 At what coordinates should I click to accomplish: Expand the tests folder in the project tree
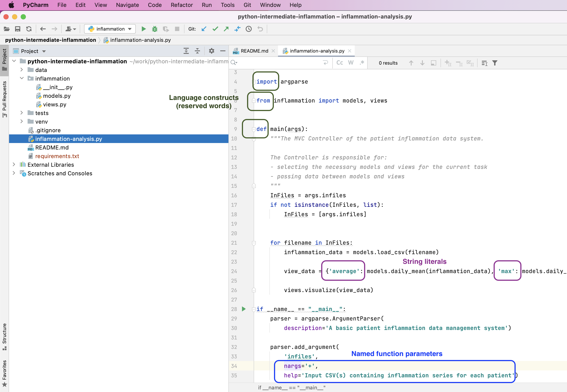(x=22, y=113)
